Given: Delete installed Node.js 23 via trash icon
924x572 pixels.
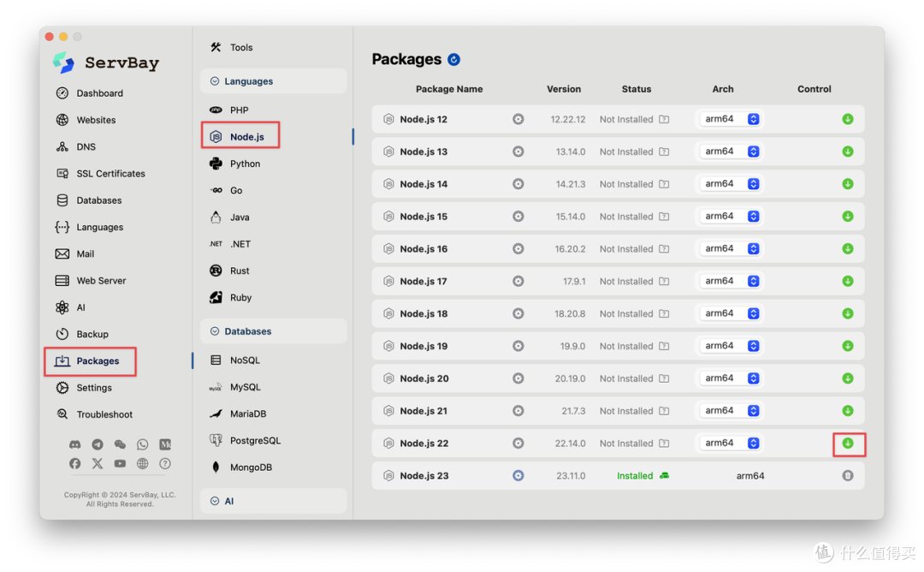Looking at the screenshot, I should tap(848, 476).
